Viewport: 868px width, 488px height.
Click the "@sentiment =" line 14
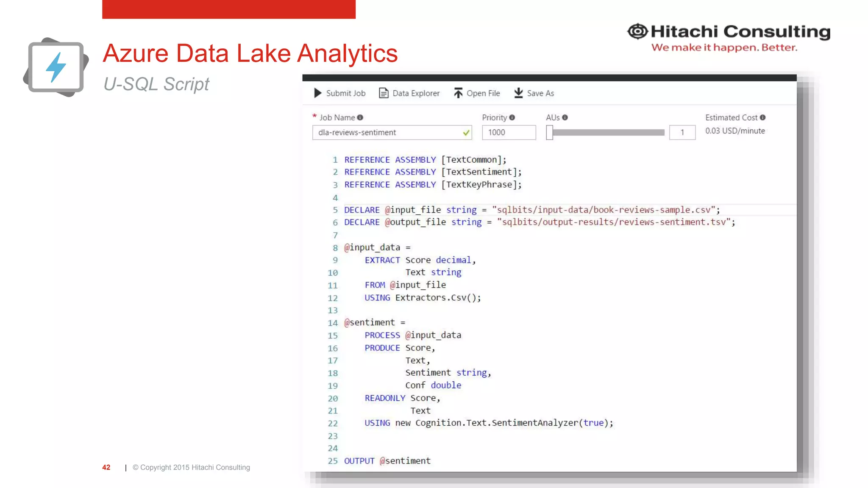pos(375,323)
